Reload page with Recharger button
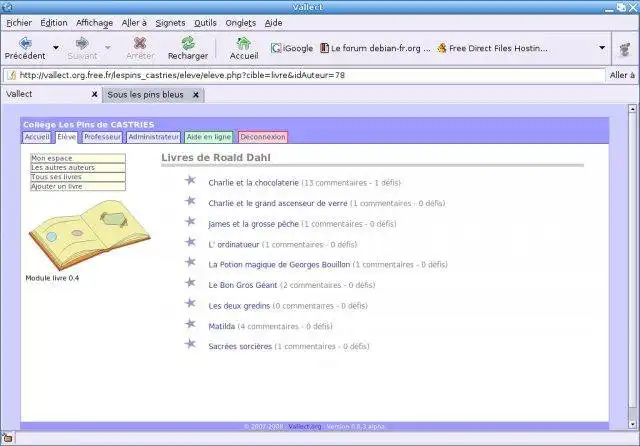The height and width of the screenshot is (446, 640). [x=188, y=48]
